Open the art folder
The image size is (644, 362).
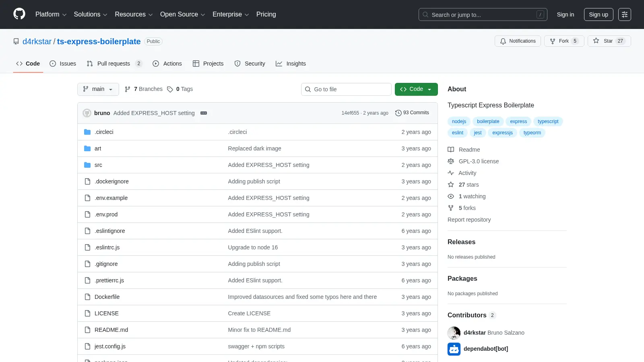[98, 148]
